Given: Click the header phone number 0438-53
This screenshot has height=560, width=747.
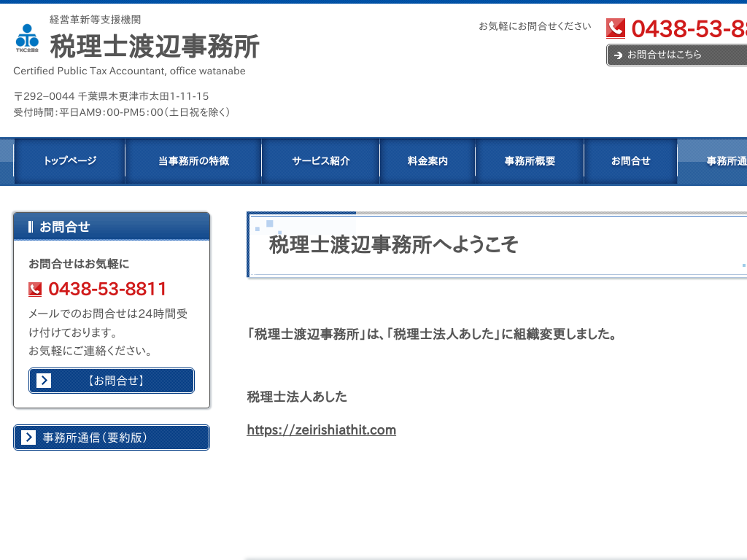Looking at the screenshot, I should point(689,28).
